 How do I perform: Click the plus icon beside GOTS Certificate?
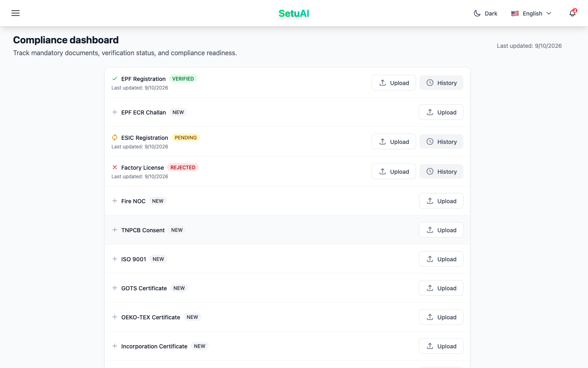coord(115,288)
